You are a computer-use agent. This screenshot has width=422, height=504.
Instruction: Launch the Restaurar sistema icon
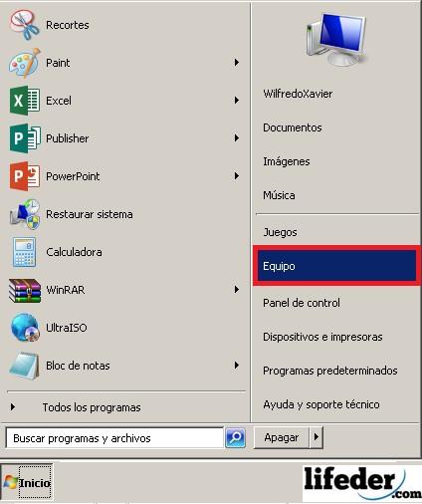[x=25, y=214]
